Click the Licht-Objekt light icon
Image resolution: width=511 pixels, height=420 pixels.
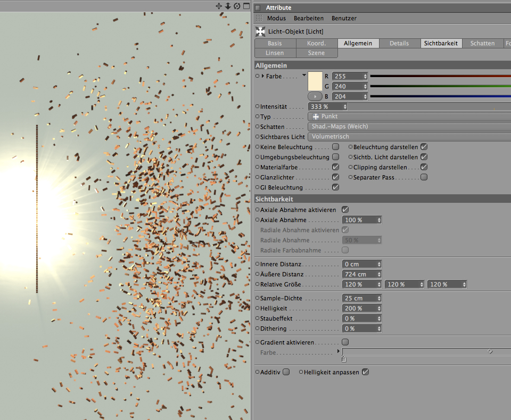(260, 31)
